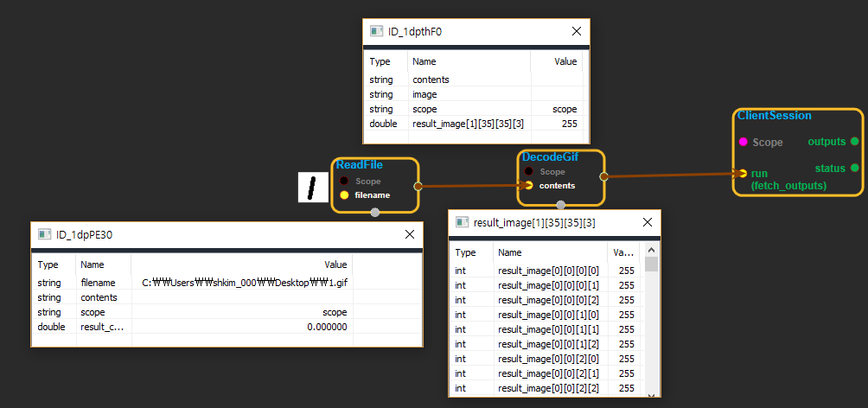Click the digit image thumbnail beside ReadFile
Viewport: 868px width, 408px height.
[312, 187]
